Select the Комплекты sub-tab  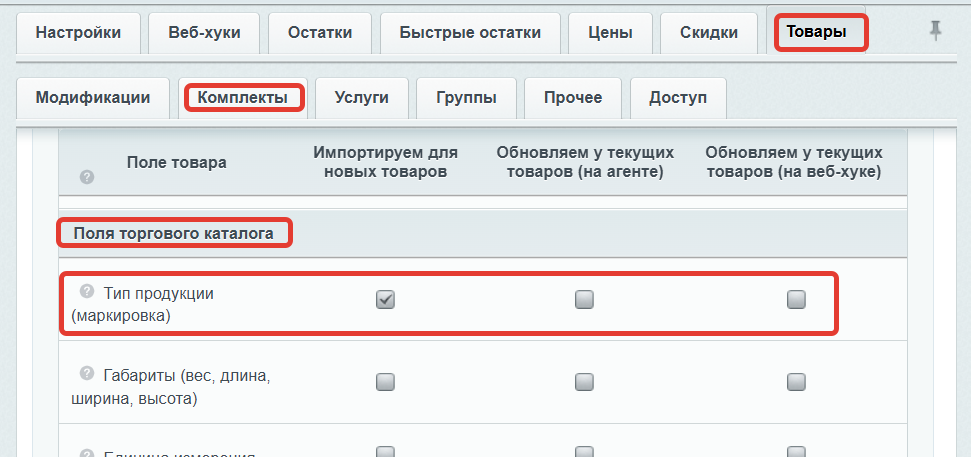(243, 98)
